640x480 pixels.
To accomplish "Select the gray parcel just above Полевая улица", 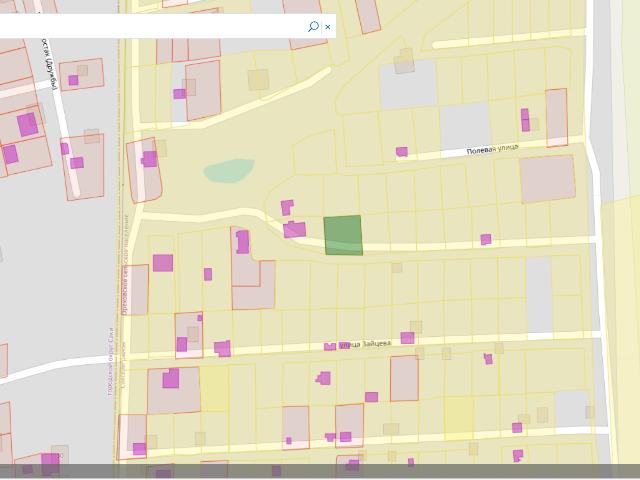I will pyautogui.click(x=465, y=126).
